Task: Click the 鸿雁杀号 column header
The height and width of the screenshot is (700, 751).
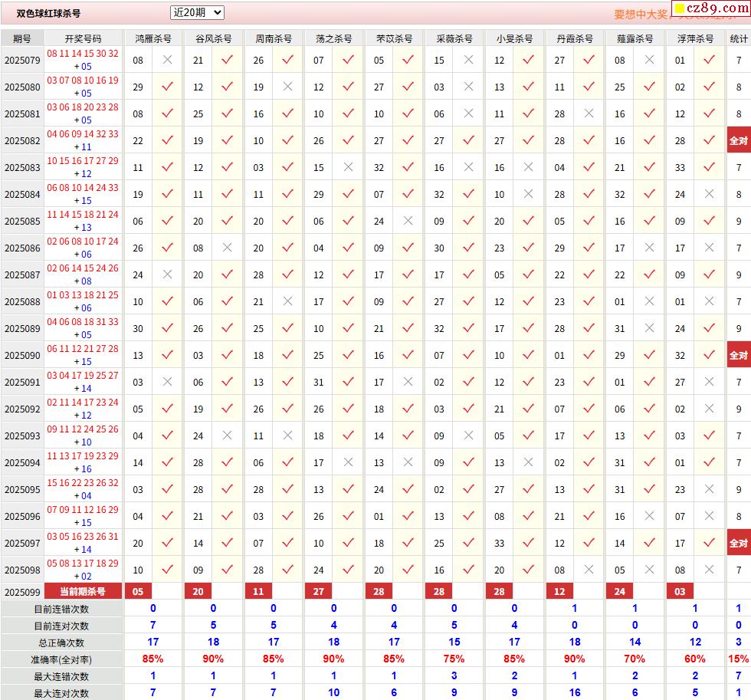Action: (x=152, y=38)
